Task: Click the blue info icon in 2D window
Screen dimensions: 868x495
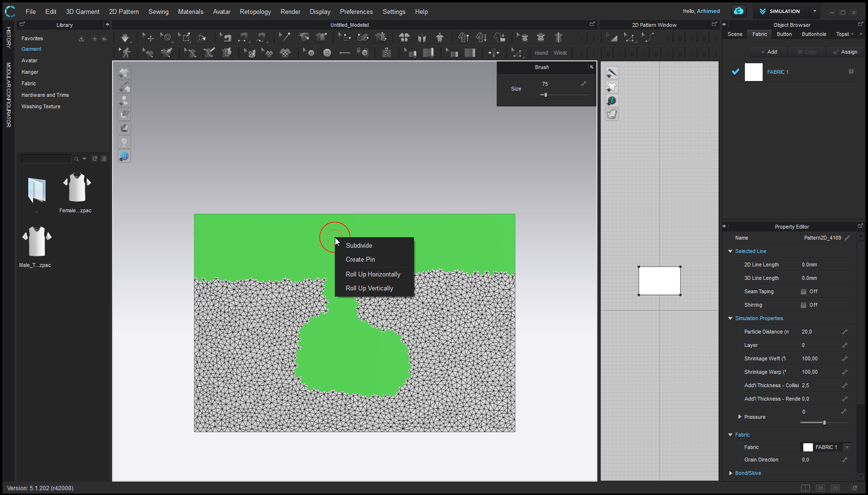Action: [x=612, y=101]
